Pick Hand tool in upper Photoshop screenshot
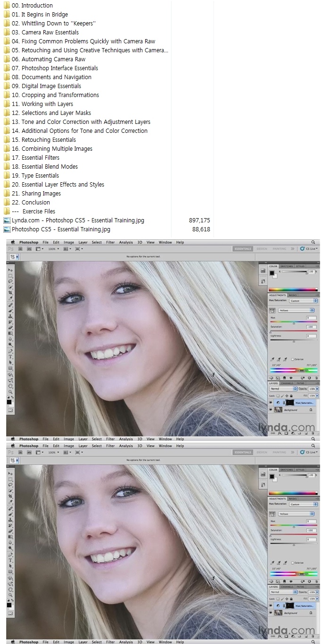This screenshot has width=321, height=644. point(10,386)
